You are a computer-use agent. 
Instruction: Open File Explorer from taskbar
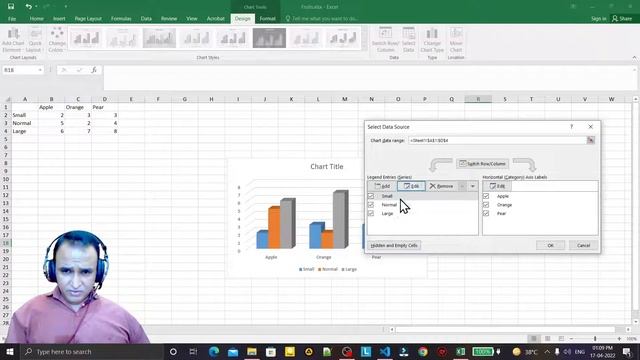coord(252,351)
